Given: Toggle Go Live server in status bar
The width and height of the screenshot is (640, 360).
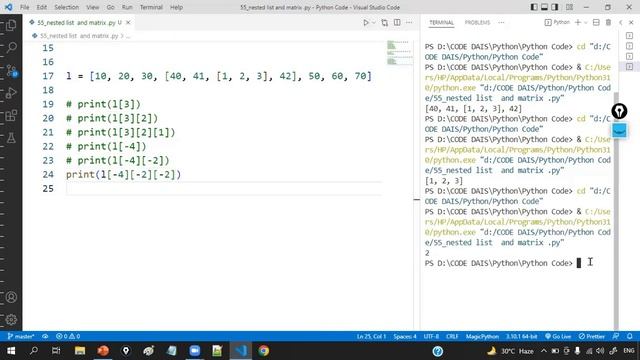Looking at the screenshot, I should pyautogui.click(x=558, y=336).
